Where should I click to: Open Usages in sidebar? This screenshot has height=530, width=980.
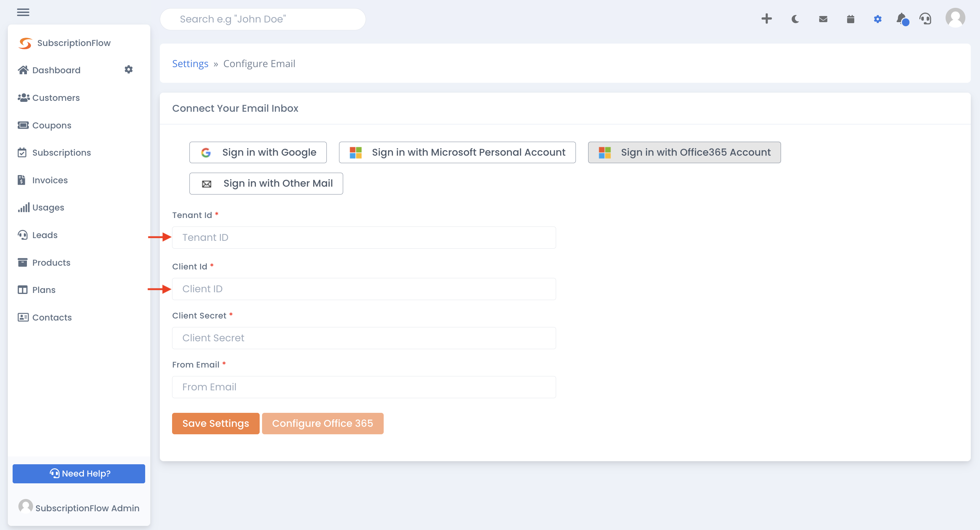(x=41, y=207)
